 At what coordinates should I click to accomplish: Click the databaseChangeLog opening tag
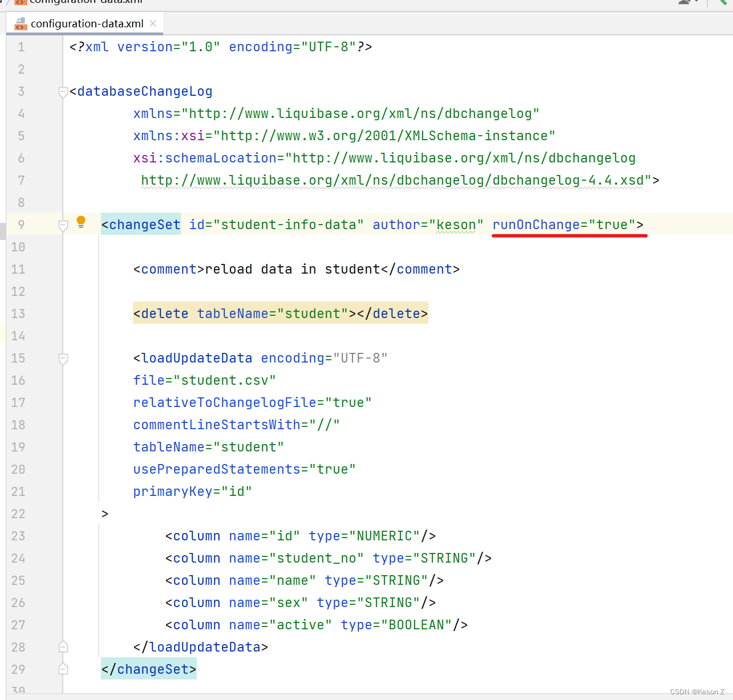141,91
